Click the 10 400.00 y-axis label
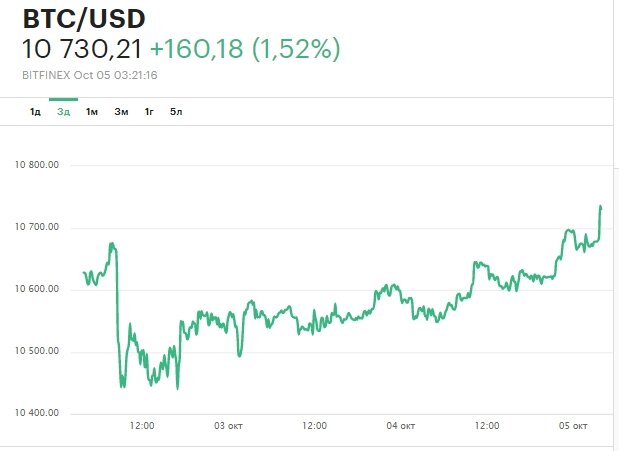This screenshot has width=619, height=451. [x=37, y=413]
